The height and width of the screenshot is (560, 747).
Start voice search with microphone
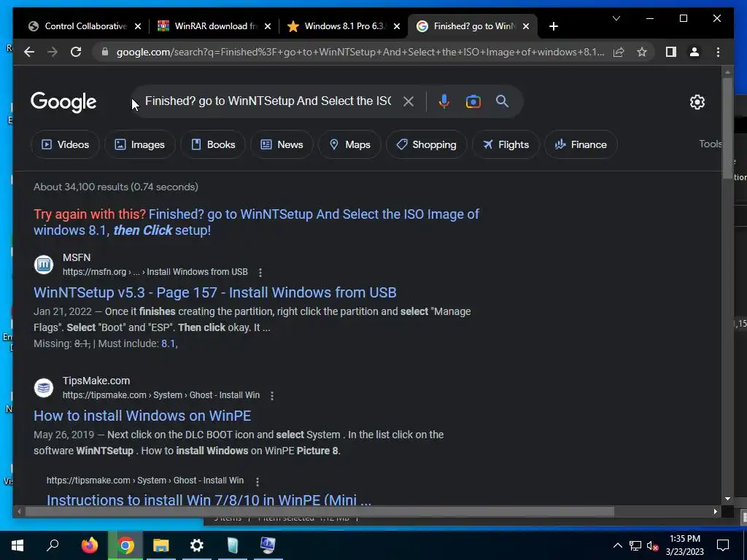point(444,101)
